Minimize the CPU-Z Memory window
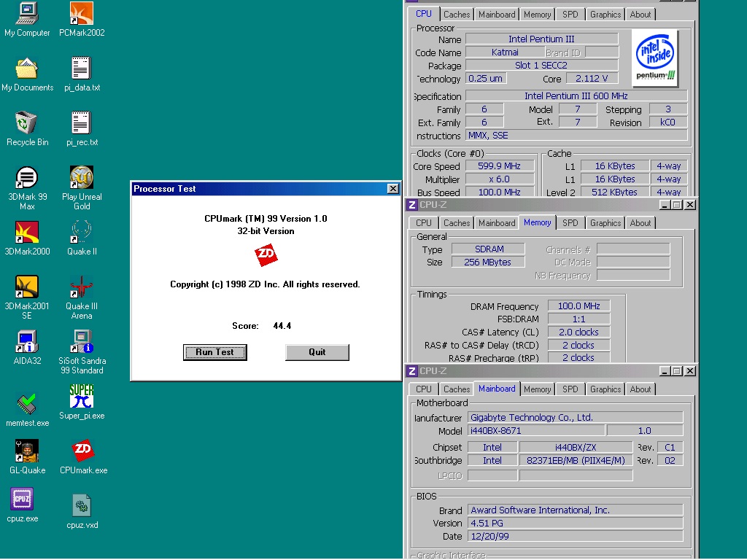 tap(665, 205)
